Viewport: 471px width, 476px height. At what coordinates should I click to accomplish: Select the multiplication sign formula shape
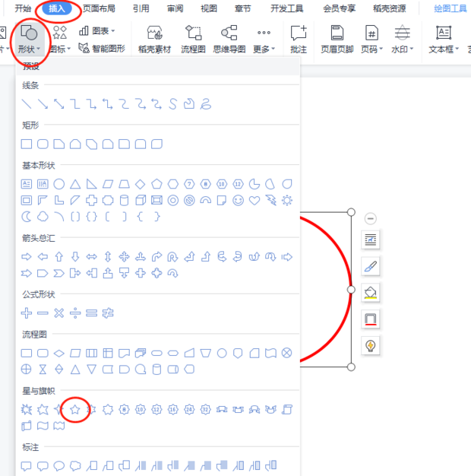(x=58, y=313)
